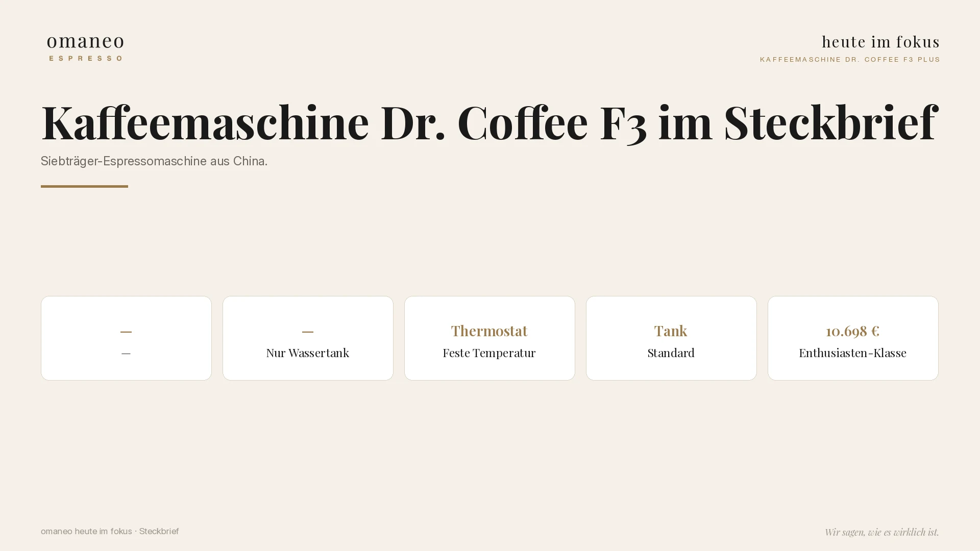Select the 'Thermostat' heading

[x=489, y=331]
